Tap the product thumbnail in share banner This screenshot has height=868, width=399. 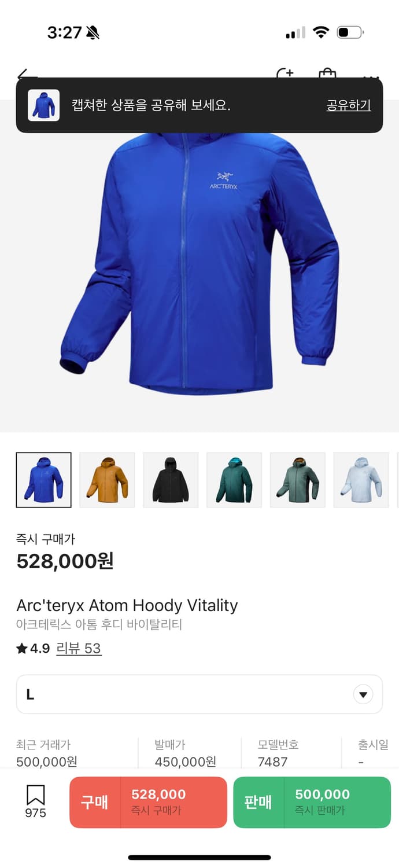pyautogui.click(x=43, y=105)
